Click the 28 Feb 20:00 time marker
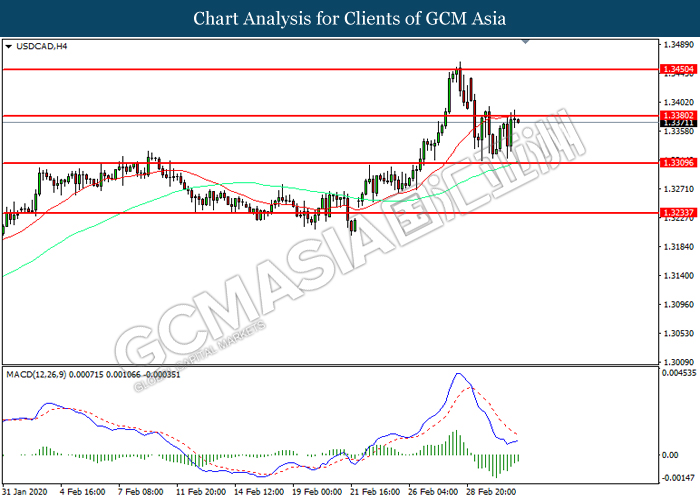The height and width of the screenshot is (500, 700). coord(491,492)
